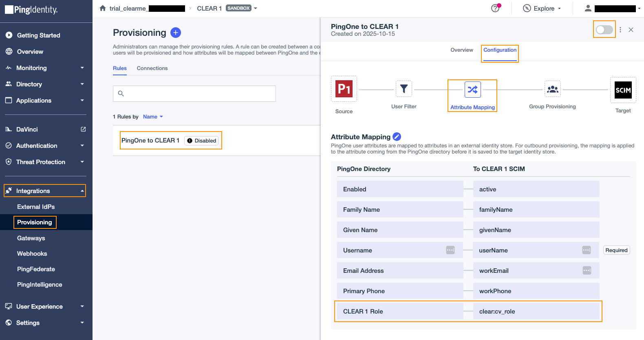Viewport: 644px width, 340px height.
Task: Click the SANDBOX environment badge
Action: click(239, 8)
